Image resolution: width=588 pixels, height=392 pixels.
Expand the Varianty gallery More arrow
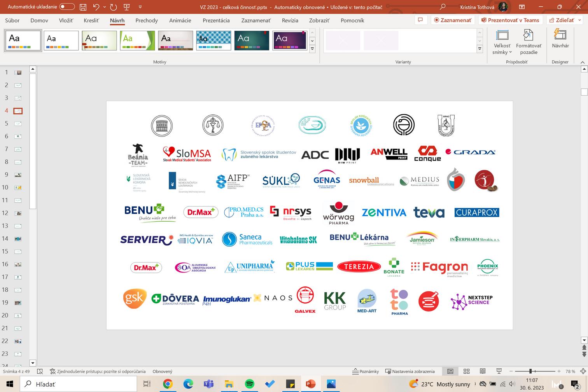(480, 49)
